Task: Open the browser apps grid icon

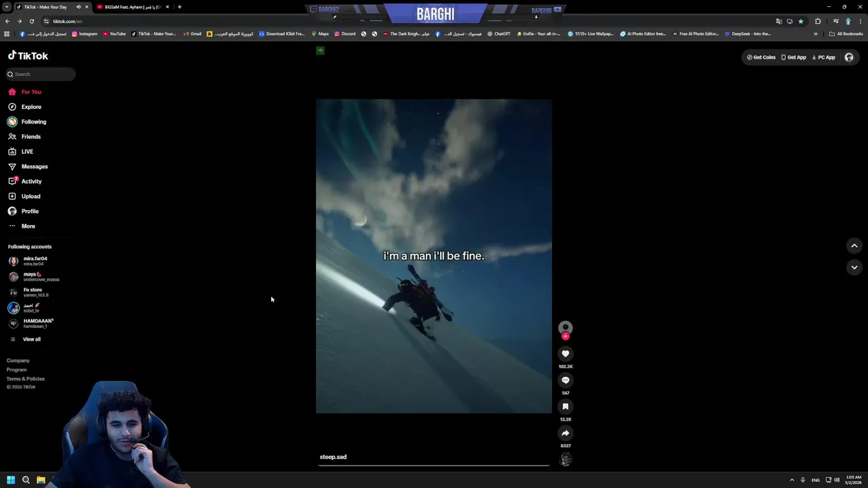Action: tap(7, 34)
